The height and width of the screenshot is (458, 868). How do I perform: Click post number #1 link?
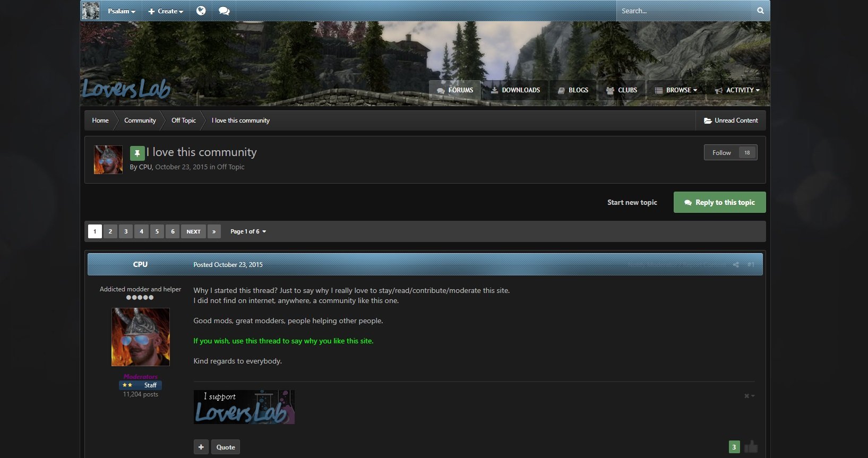point(751,264)
